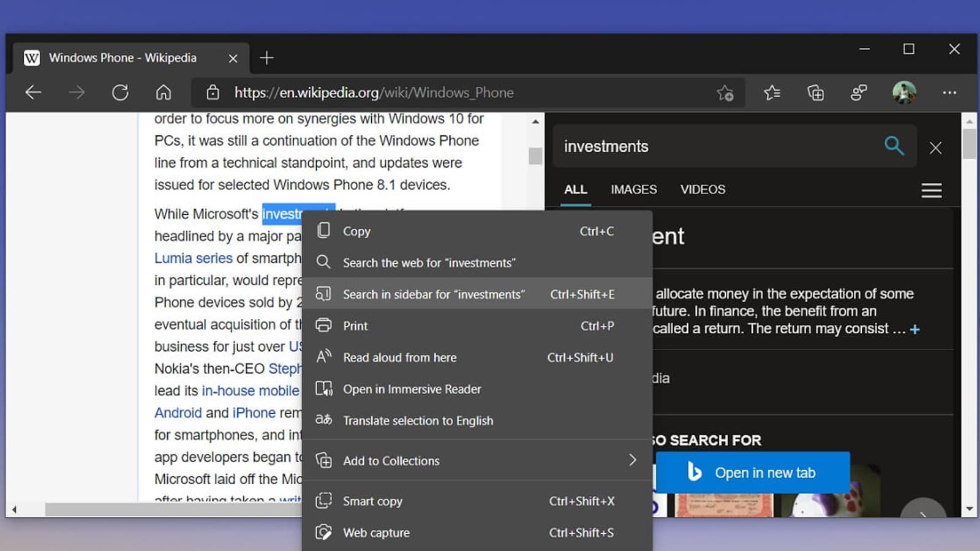This screenshot has width=980, height=551.
Task: Switch to the ALL results tab
Action: click(x=576, y=189)
